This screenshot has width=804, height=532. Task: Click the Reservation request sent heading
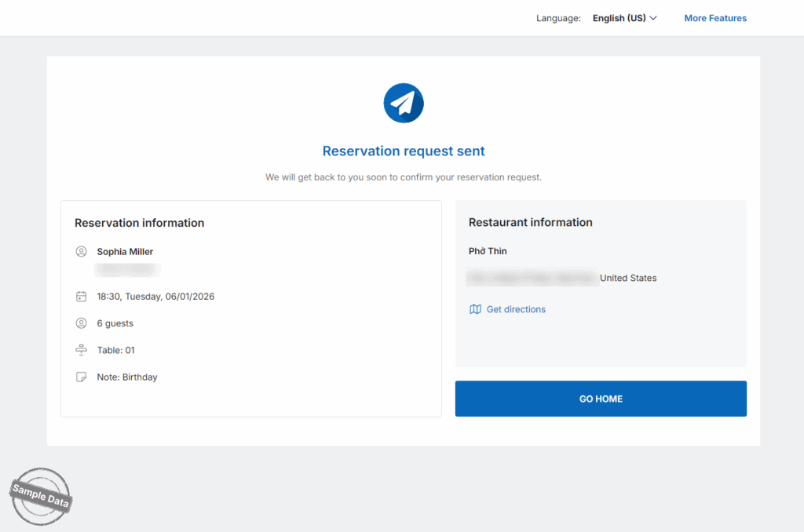(x=404, y=151)
